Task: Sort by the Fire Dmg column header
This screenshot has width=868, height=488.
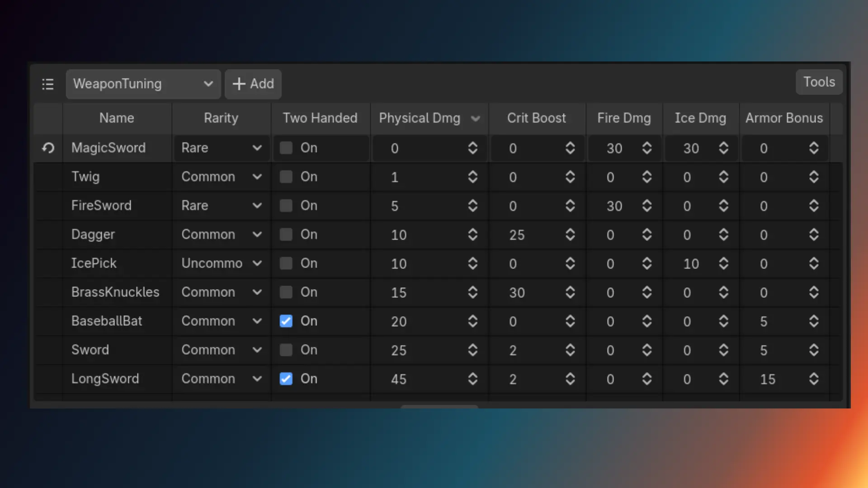Action: point(624,118)
